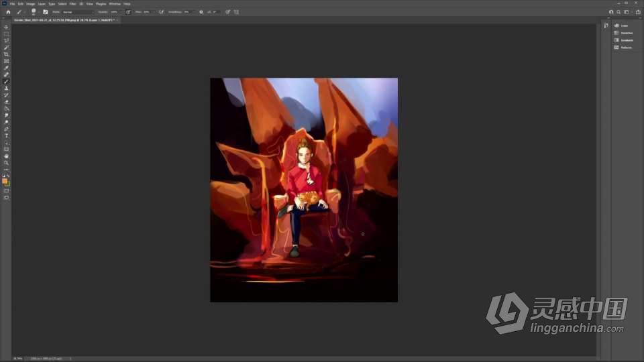Open the painting Mode dropdown

(77, 12)
